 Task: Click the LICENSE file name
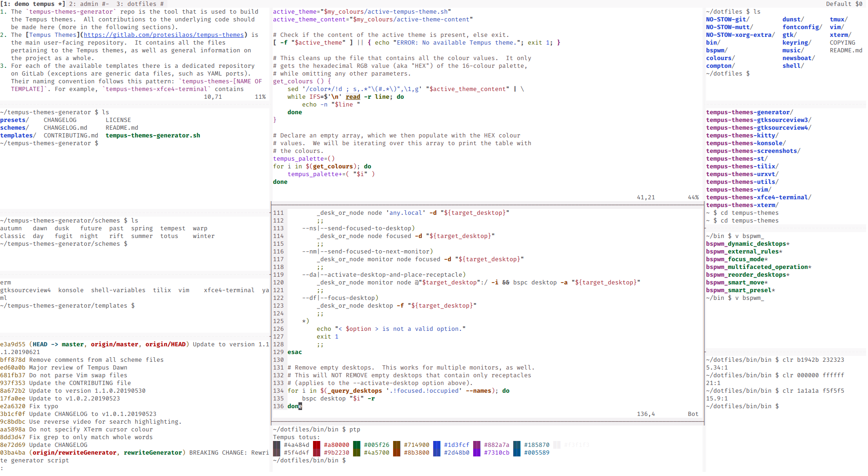click(118, 120)
